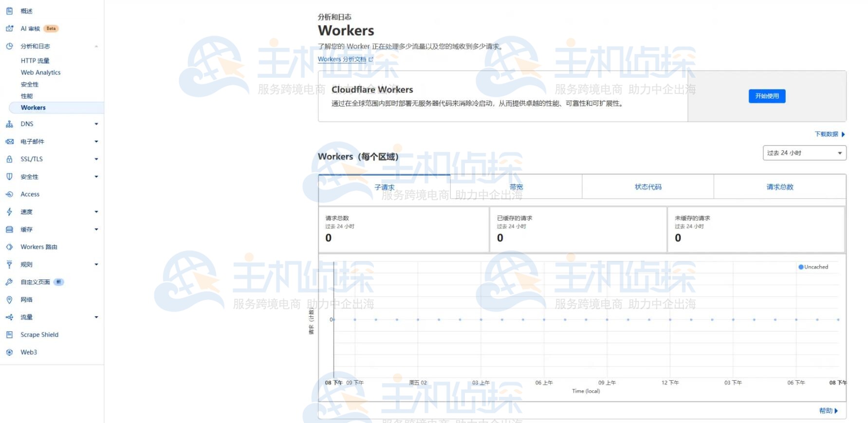868x423 pixels.
Task: Click the Overview clipboard icon in sidebar
Action: pos(9,11)
